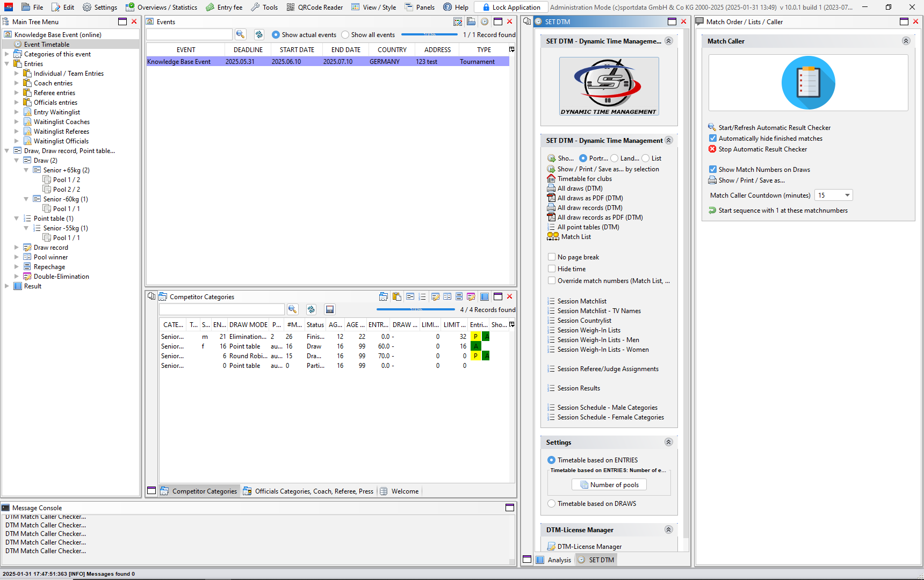Image resolution: width=924 pixels, height=580 pixels.
Task: Select Show actual events radio
Action: [276, 34]
